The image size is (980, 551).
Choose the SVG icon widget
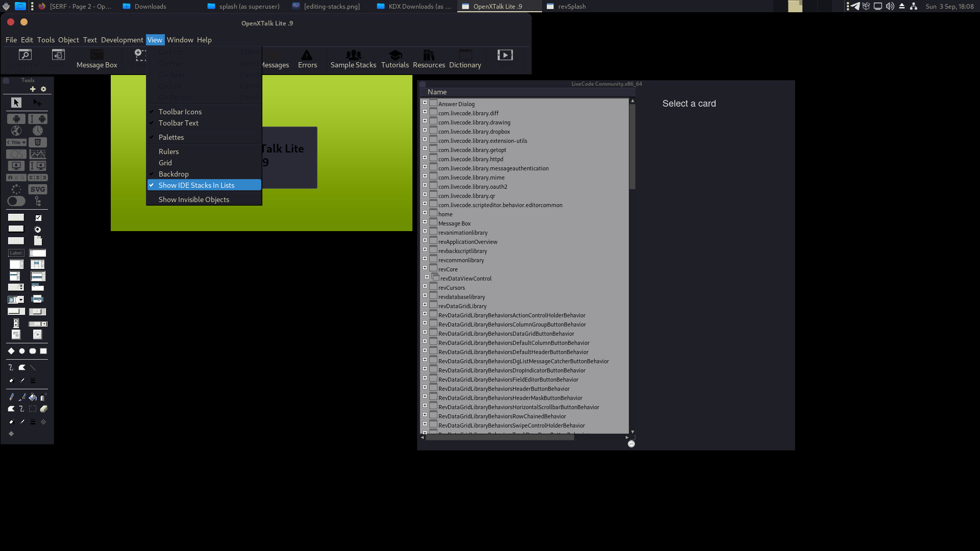[38, 189]
